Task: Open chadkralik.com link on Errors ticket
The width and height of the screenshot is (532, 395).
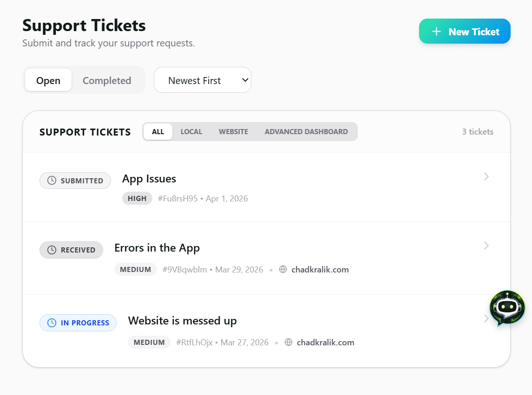Action: coord(320,269)
